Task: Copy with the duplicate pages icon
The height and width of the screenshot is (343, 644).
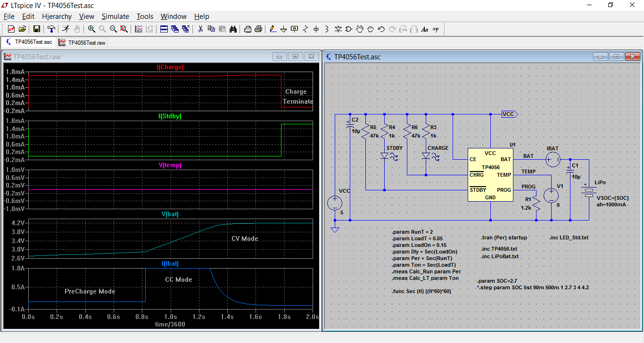Action: [x=211, y=29]
